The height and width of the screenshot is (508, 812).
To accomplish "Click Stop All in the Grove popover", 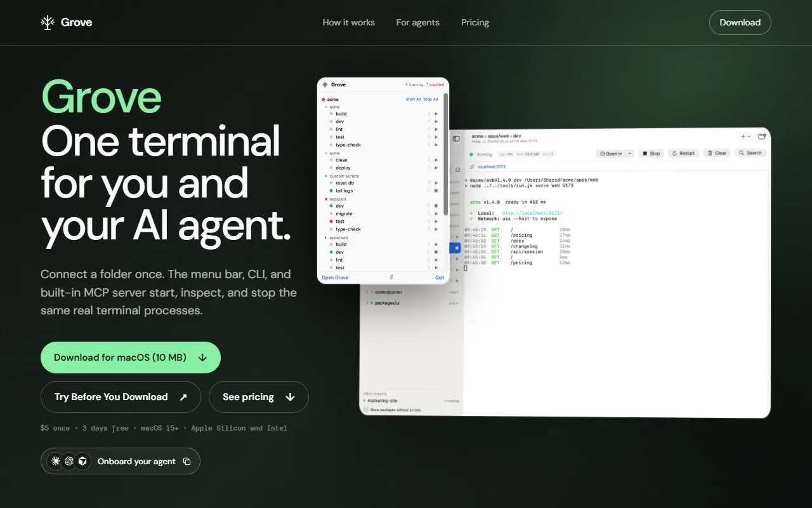I will (x=431, y=99).
